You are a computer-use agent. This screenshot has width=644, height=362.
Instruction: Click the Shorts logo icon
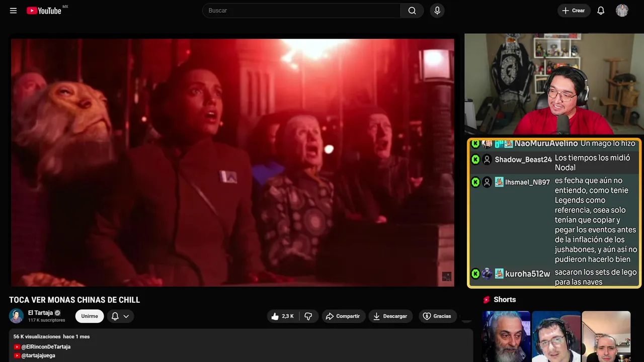487,300
